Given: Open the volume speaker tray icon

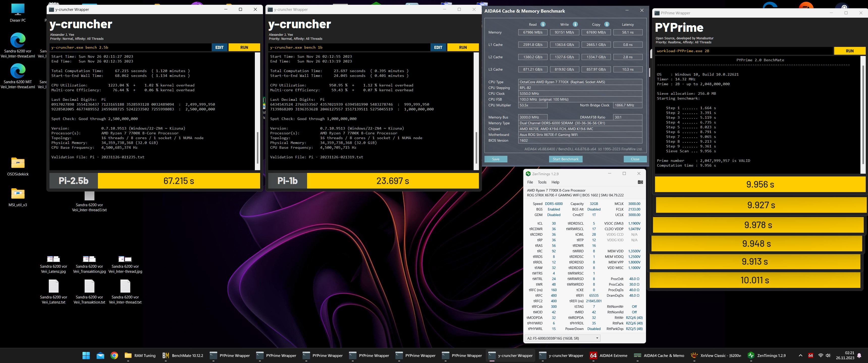Looking at the screenshot, I should click(x=828, y=355).
